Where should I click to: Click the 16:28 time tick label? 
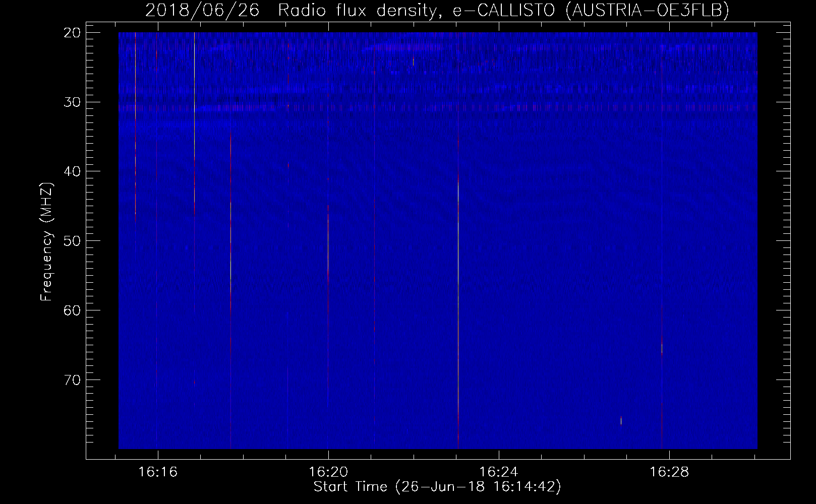point(669,472)
